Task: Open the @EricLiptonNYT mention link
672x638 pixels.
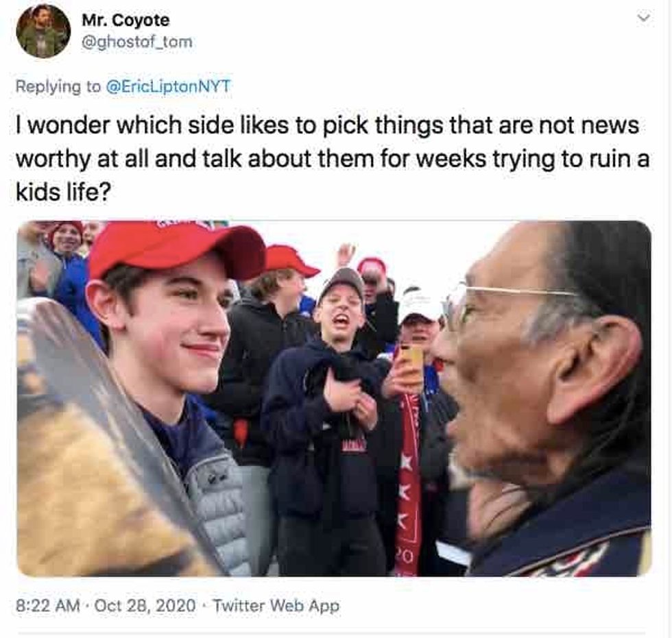Action: (167, 86)
